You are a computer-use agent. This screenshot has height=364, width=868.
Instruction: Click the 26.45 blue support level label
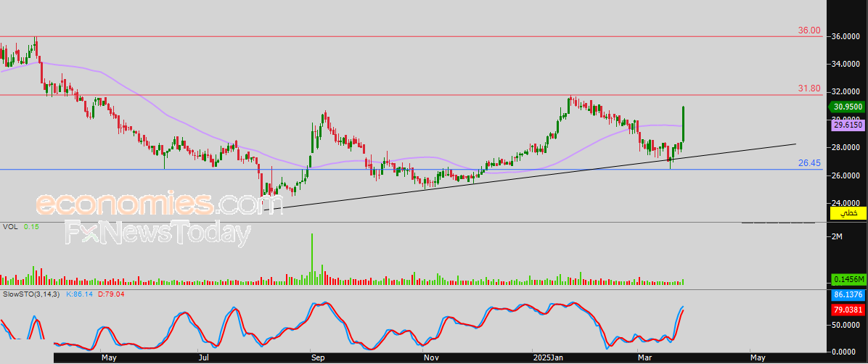pyautogui.click(x=809, y=163)
